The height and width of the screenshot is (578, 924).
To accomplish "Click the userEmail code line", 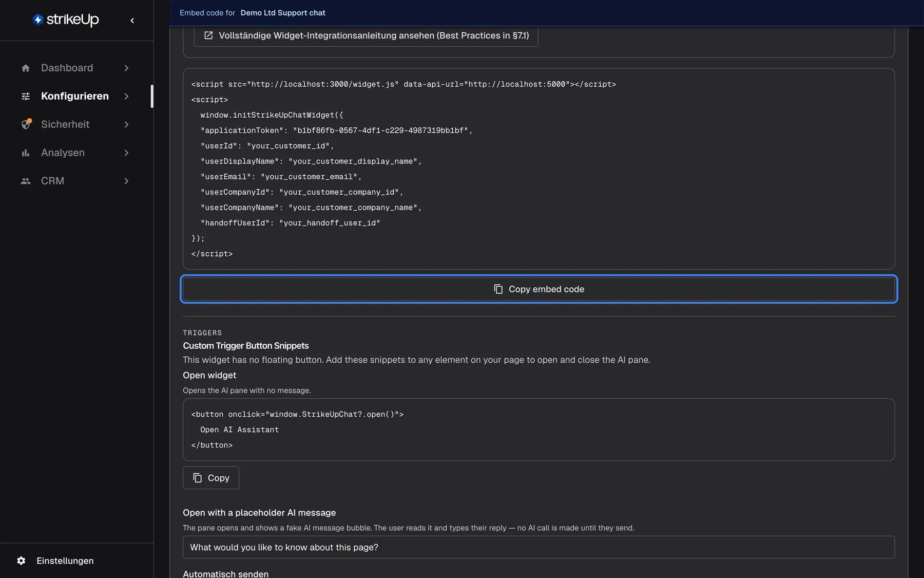I will 281,177.
